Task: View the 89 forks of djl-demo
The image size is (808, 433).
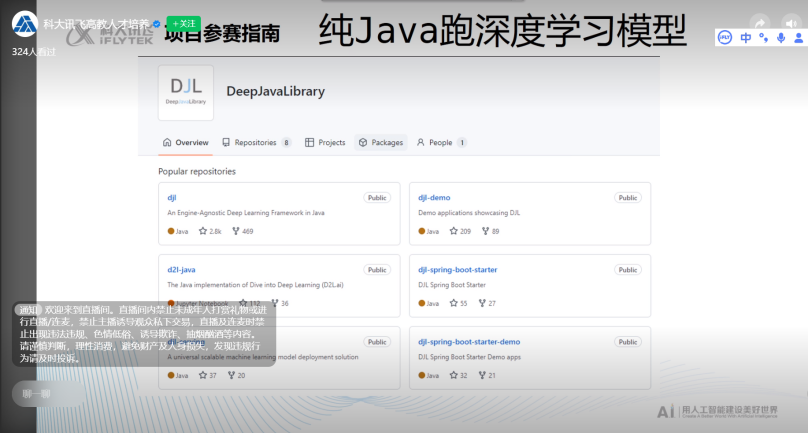Action: click(x=491, y=231)
